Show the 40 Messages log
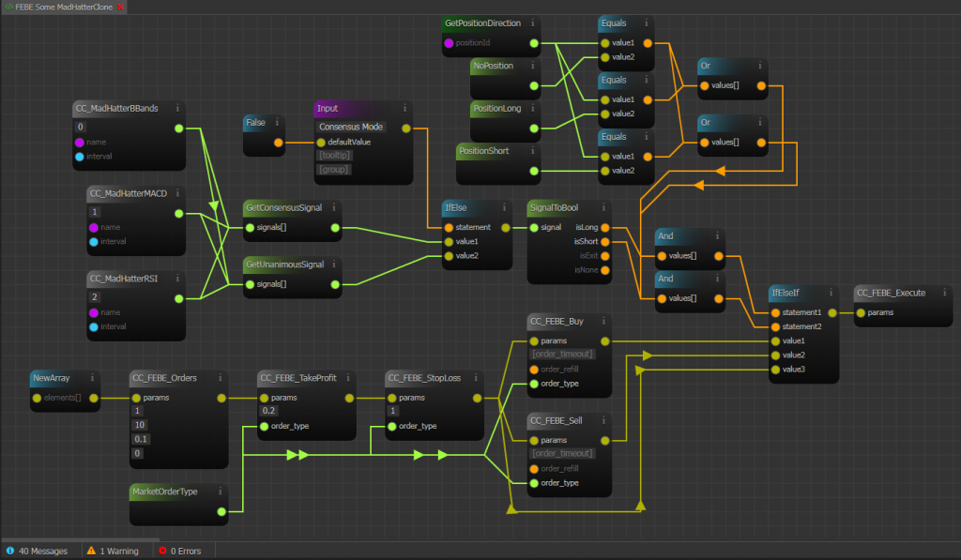This screenshot has height=560, width=961. click(x=43, y=551)
